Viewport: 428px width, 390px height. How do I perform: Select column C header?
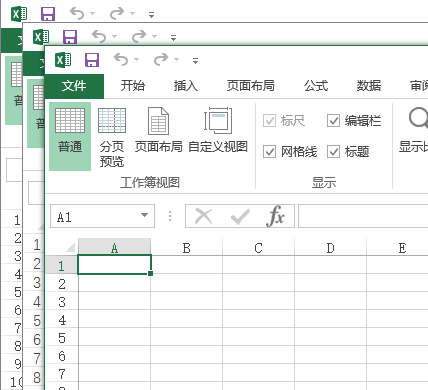click(x=258, y=248)
